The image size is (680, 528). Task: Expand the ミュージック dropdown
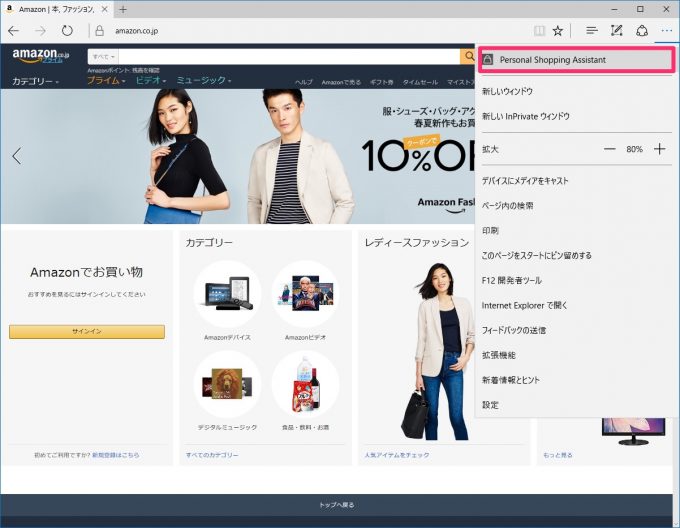click(204, 80)
